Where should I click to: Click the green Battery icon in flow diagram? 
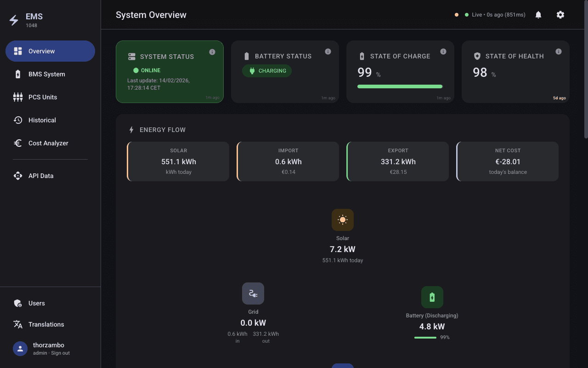tap(432, 297)
